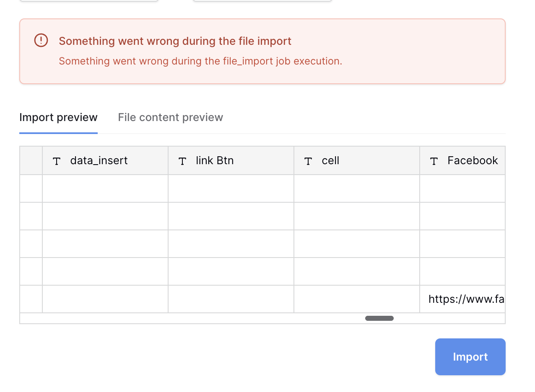Click the blue Import button

(x=470, y=357)
